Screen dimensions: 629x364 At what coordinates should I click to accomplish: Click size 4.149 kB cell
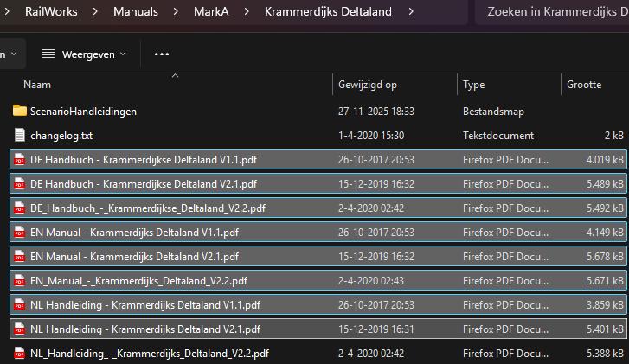coord(605,233)
